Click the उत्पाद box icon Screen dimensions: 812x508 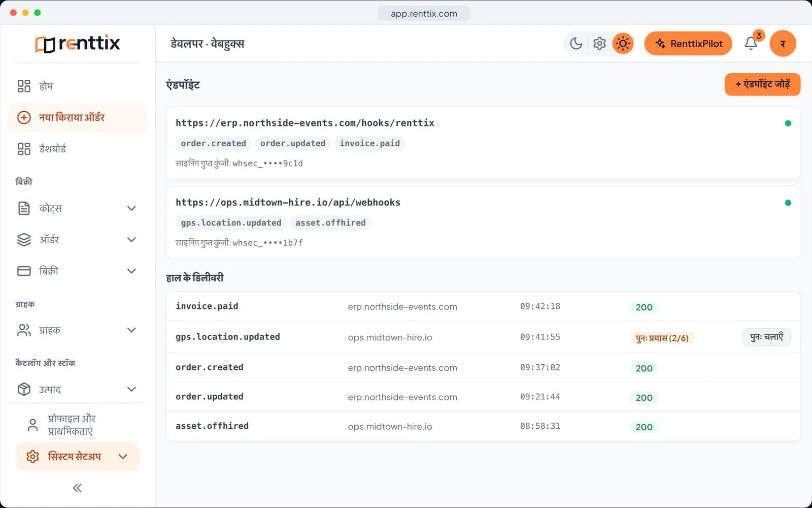click(24, 389)
